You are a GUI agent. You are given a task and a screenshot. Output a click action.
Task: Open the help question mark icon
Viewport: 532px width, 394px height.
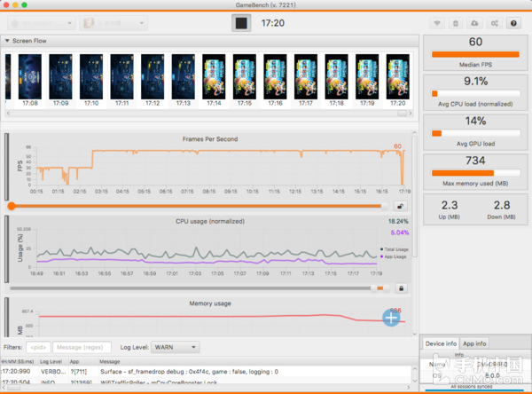(512, 23)
